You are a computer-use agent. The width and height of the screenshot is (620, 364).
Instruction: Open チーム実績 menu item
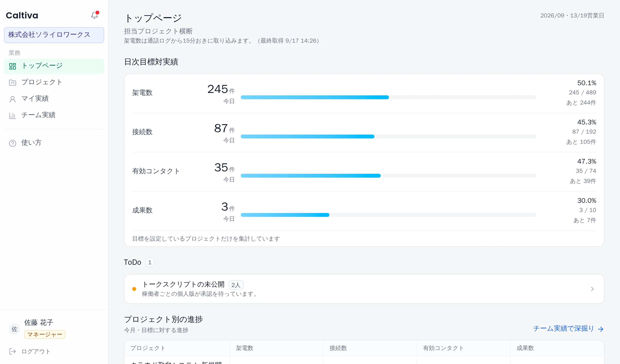[x=54, y=115]
